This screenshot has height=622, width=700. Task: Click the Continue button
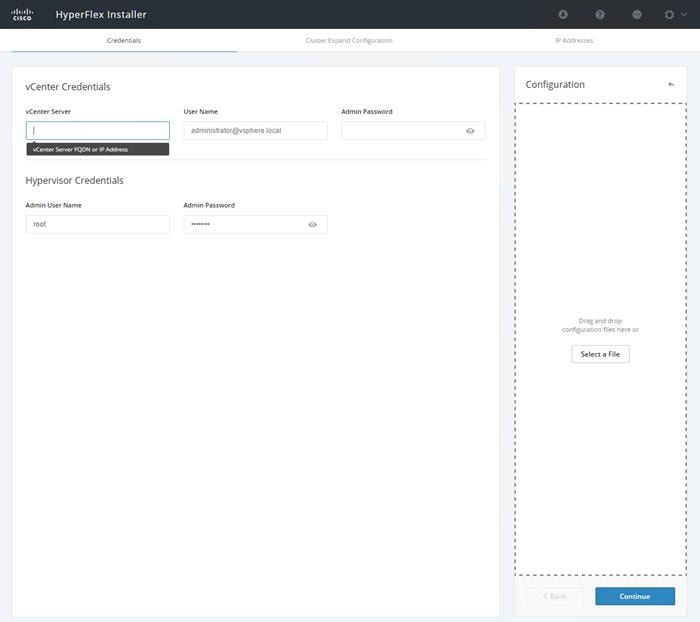point(635,596)
